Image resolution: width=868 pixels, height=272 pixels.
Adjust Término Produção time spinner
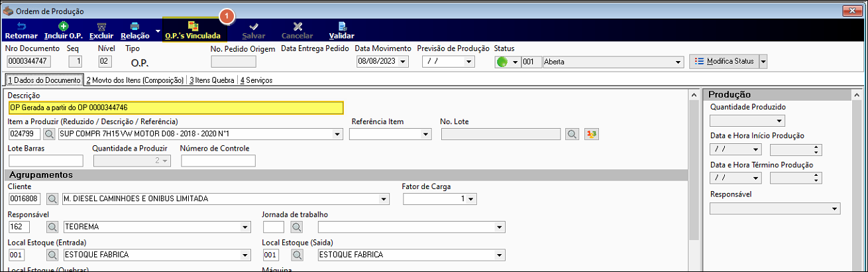(x=816, y=178)
